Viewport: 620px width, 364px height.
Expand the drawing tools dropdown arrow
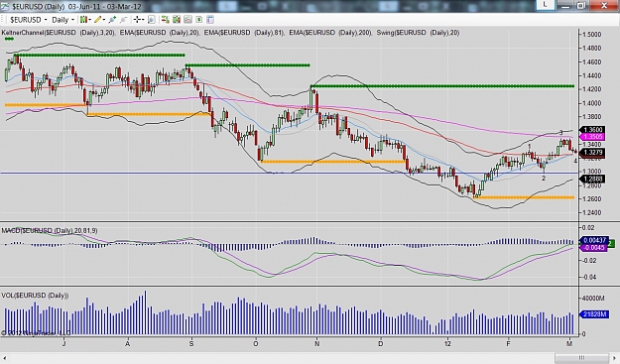coord(103,20)
